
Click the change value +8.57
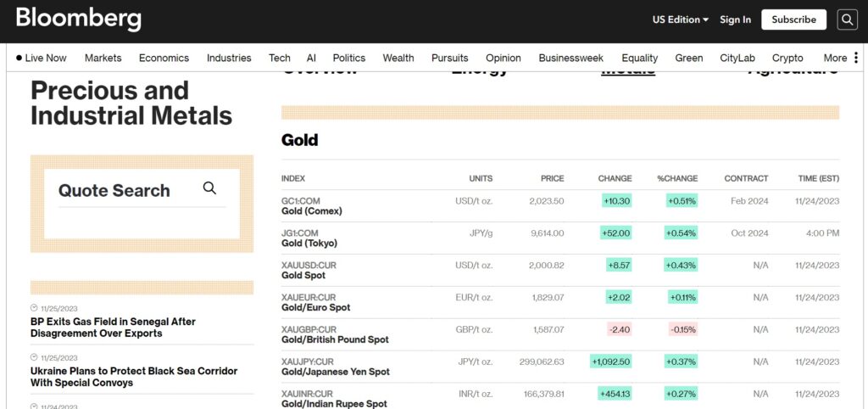coord(620,265)
